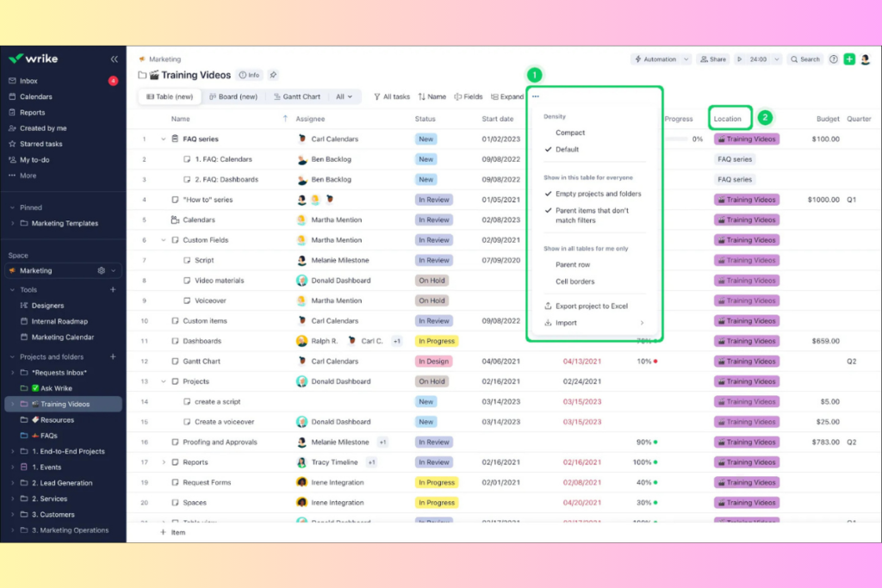Expand the Reports row

[163, 462]
